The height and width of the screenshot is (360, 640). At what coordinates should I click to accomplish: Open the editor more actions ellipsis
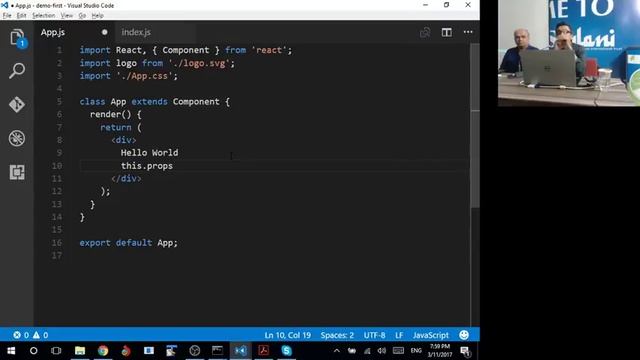468,32
